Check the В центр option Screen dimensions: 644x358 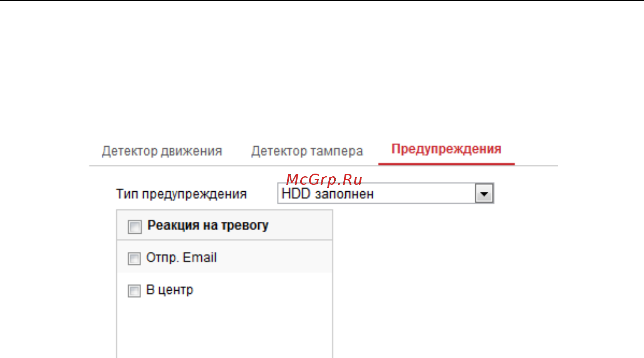134,291
